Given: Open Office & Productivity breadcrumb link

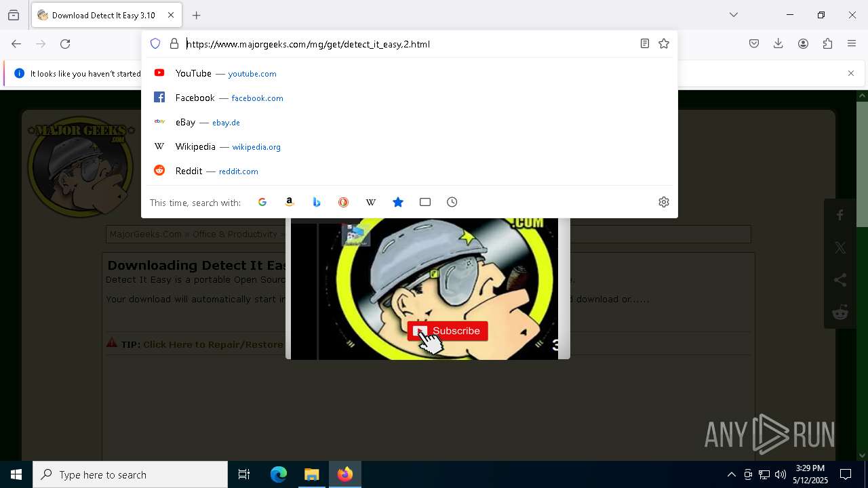Looking at the screenshot, I should [235, 234].
